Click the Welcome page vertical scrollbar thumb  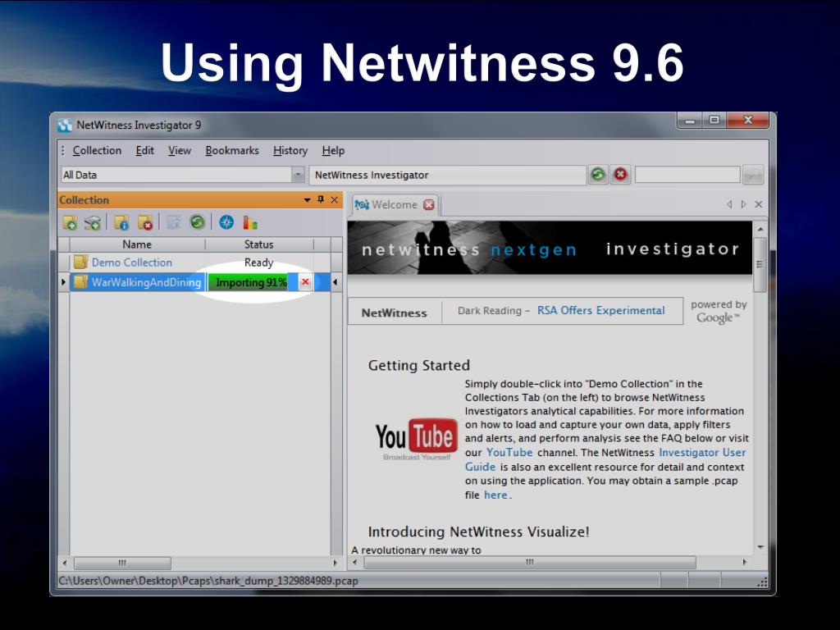760,265
